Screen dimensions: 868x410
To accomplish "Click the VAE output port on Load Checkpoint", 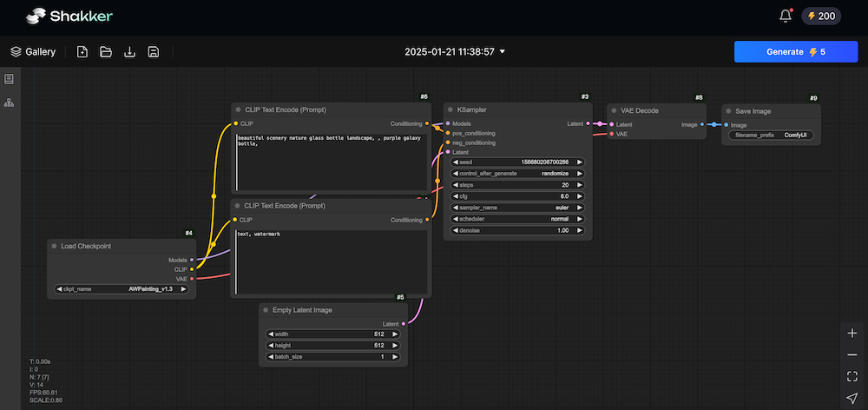I will pos(192,279).
